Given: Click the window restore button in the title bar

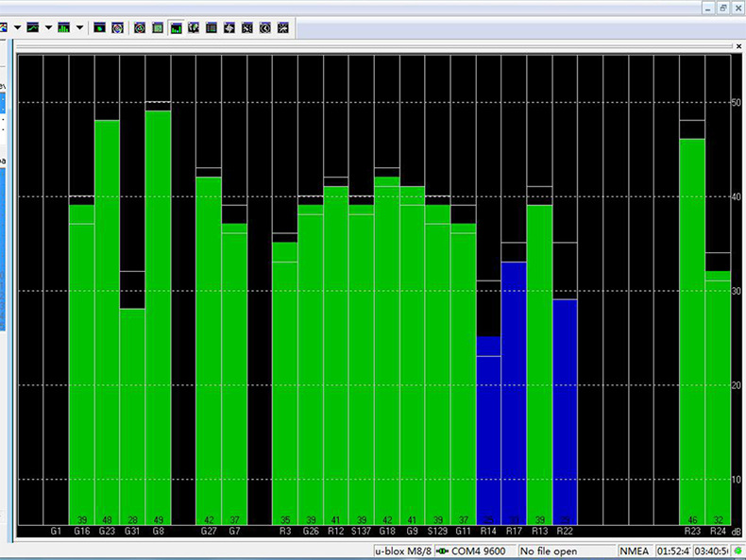Looking at the screenshot, I should (723, 7).
